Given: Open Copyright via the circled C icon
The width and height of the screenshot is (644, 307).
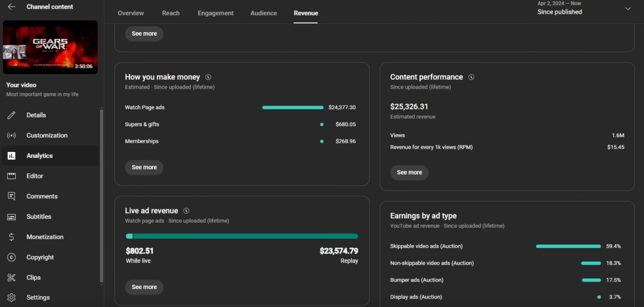Looking at the screenshot, I should [12, 257].
